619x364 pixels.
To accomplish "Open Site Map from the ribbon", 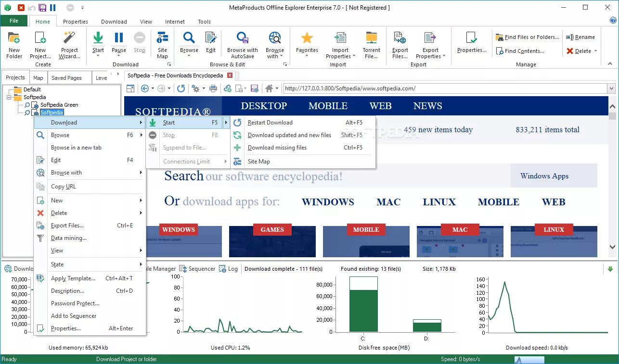I will click(x=163, y=45).
